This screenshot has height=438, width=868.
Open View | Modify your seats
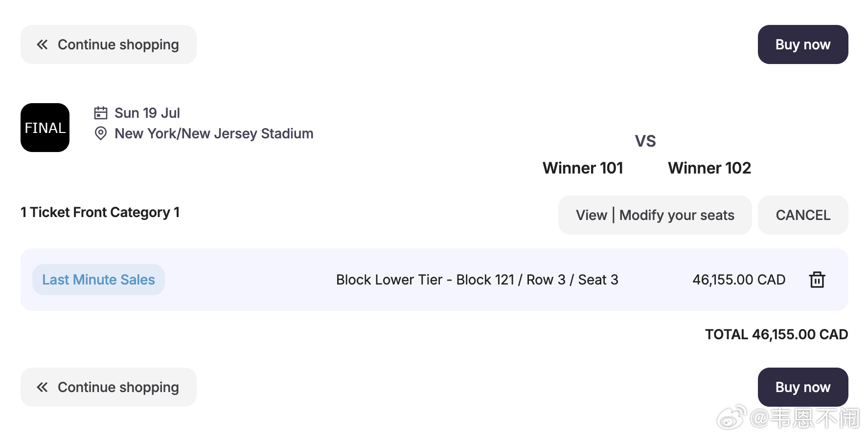[655, 215]
